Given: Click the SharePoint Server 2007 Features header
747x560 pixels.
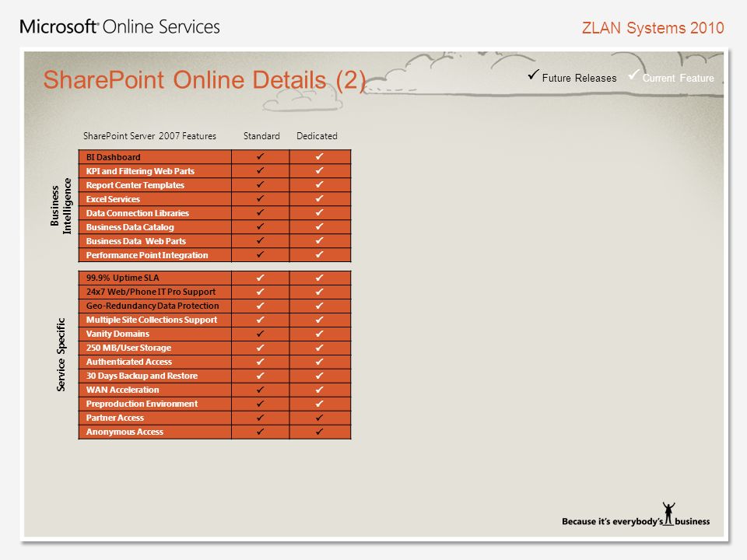Looking at the screenshot, I should (x=149, y=135).
